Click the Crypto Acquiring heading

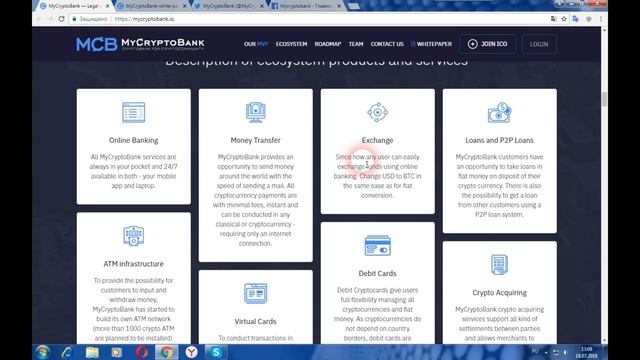coord(500,293)
